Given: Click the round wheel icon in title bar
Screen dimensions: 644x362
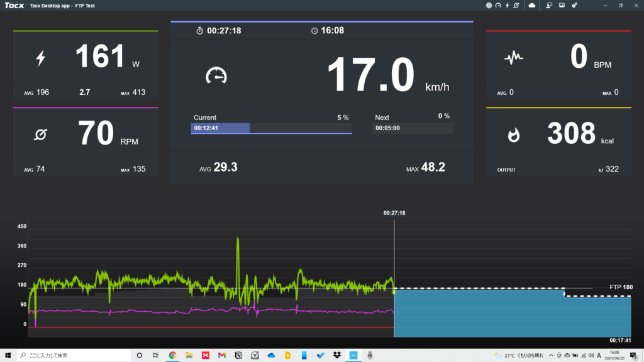Looking at the screenshot, I should 489,5.
